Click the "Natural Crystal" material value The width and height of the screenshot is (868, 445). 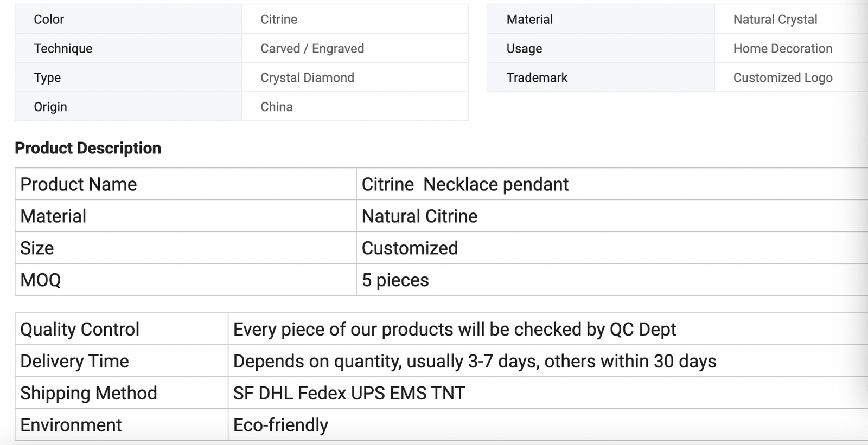(775, 20)
